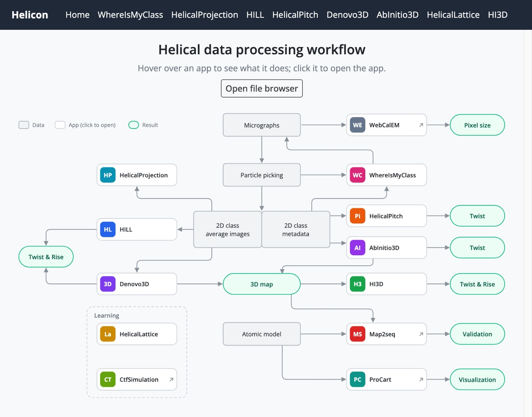Viewport: 532px width, 417px height.
Task: Click the Atomic model data box
Action: [x=262, y=334]
